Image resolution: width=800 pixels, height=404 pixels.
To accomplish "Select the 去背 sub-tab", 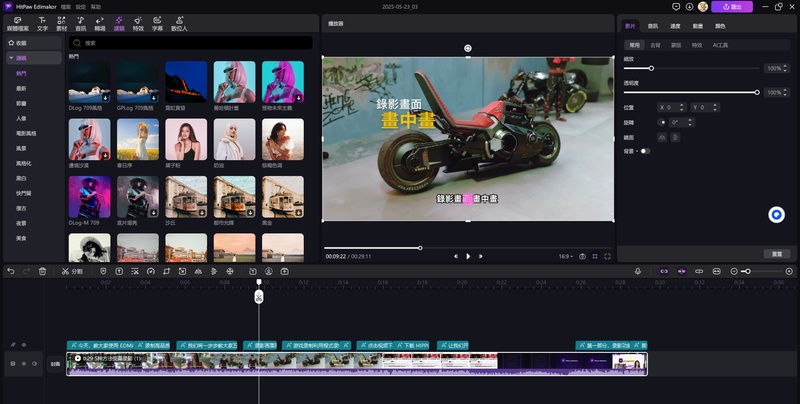I will [x=655, y=45].
